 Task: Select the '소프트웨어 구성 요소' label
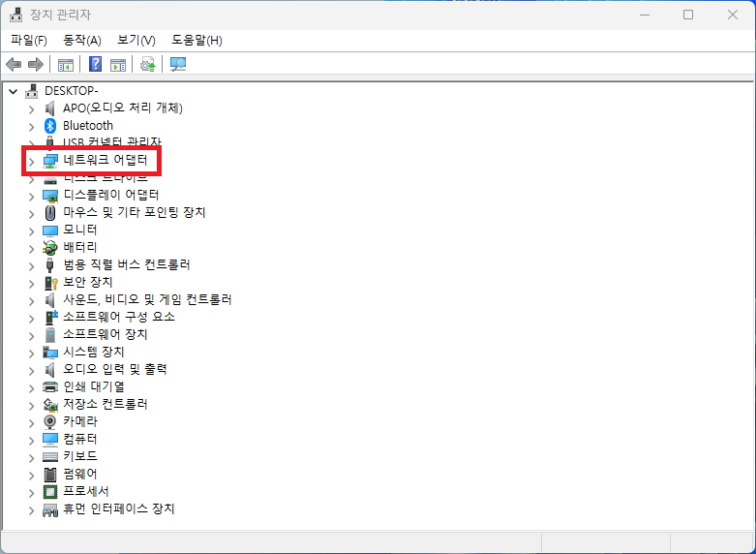pos(119,317)
